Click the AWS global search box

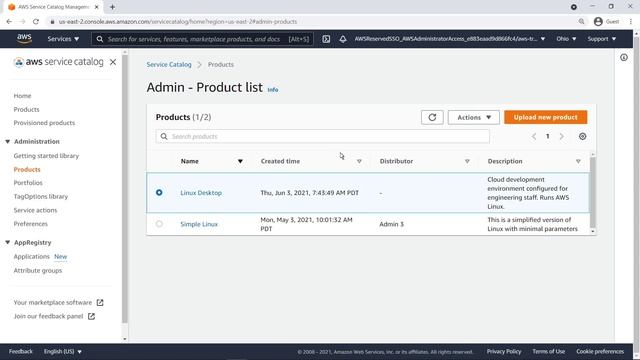point(202,39)
